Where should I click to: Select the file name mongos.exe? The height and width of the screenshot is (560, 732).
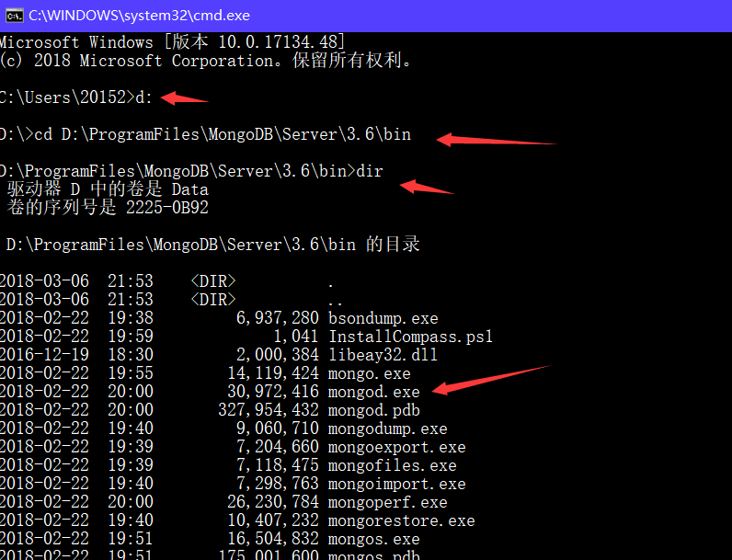point(374,539)
